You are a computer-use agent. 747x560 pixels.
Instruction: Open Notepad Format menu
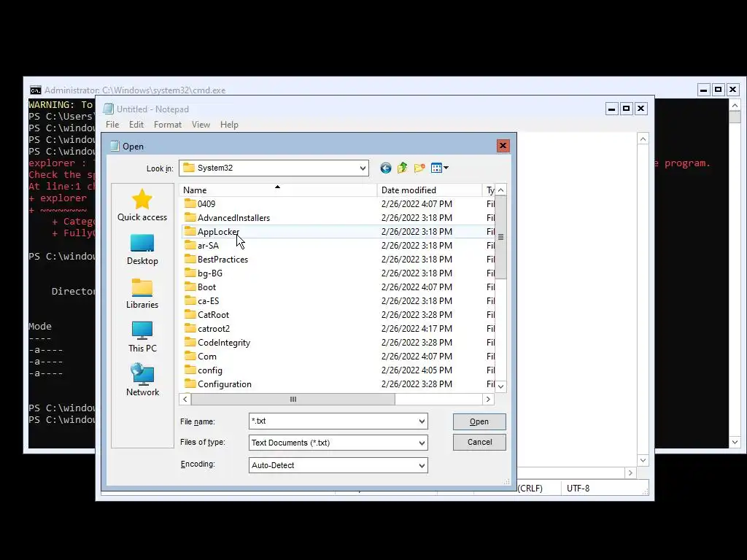(x=167, y=124)
